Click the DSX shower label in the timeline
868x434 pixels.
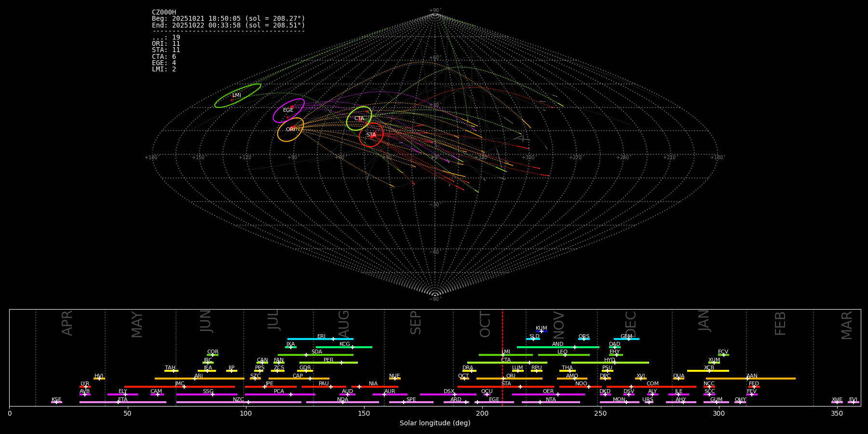tap(449, 392)
